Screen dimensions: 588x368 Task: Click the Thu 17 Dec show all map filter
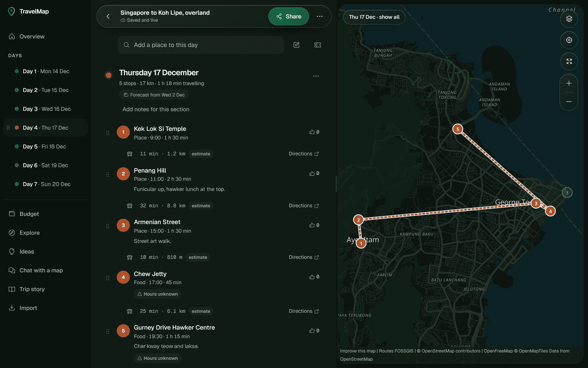(374, 17)
